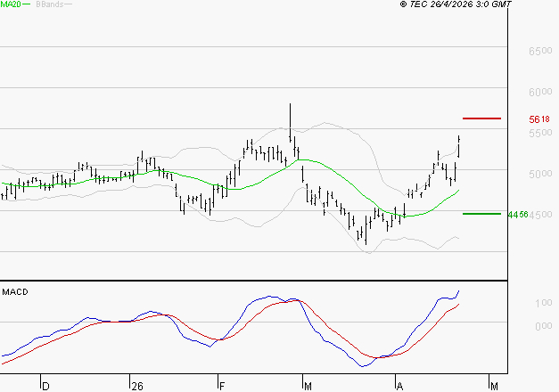The width and height of the screenshot is (559, 392).
Task: Click the latest candle at chart's right end
Action: click(458, 147)
